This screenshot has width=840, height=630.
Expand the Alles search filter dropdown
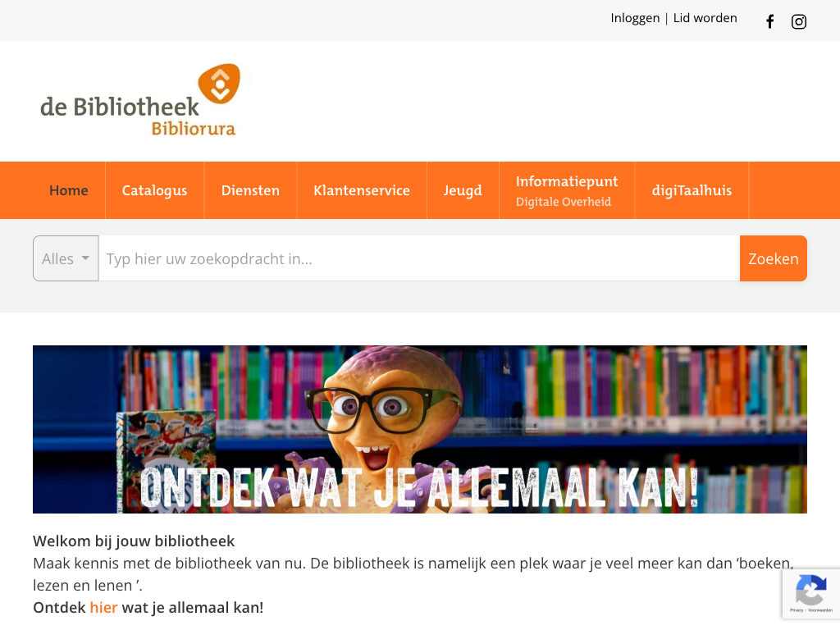point(66,258)
